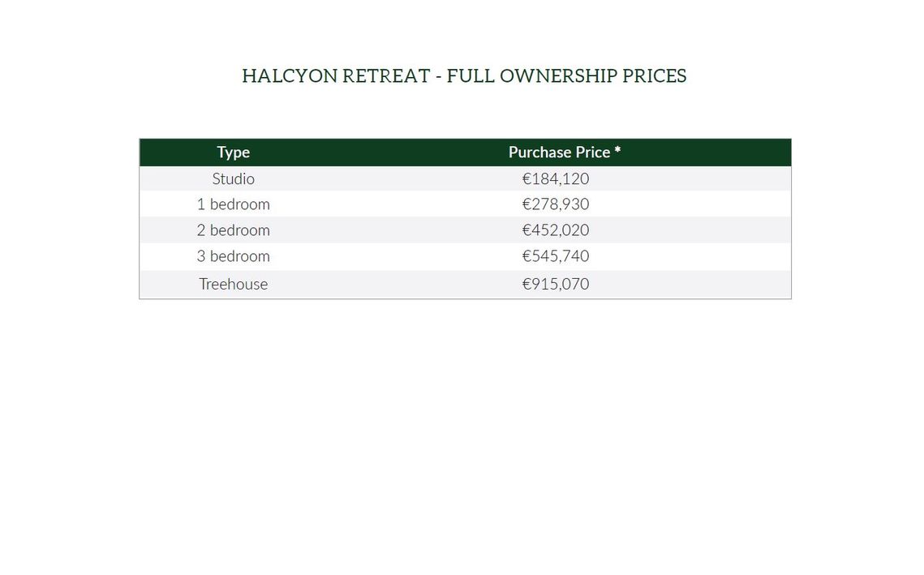Screen dimensions: 924x575
Task: Click the word FULL in the heading
Action: [471, 76]
